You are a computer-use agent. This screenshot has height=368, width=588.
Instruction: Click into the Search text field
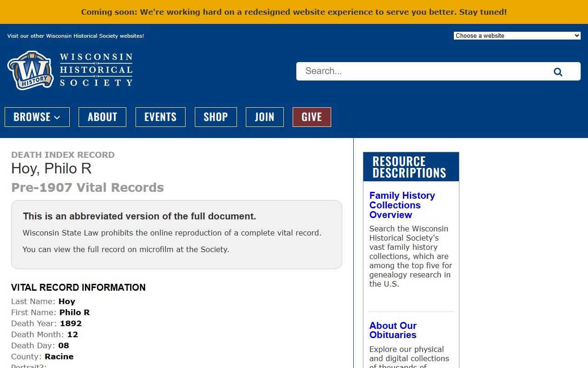point(423,71)
